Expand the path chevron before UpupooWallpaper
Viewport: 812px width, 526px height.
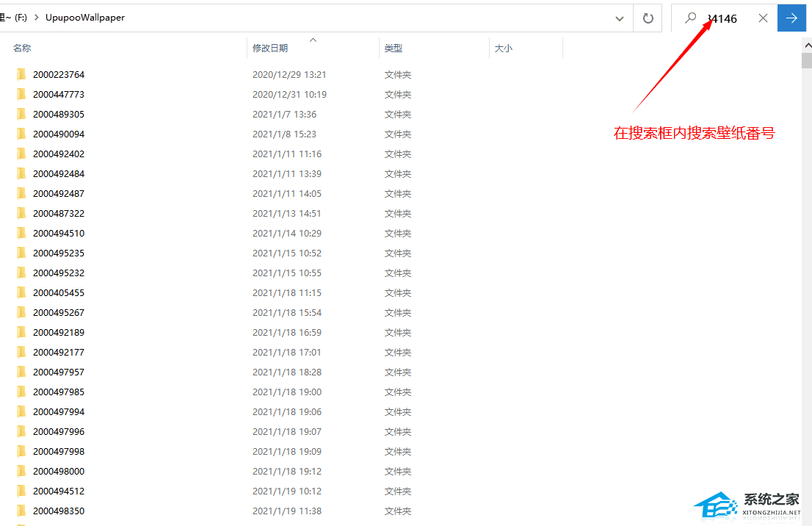[x=36, y=18]
